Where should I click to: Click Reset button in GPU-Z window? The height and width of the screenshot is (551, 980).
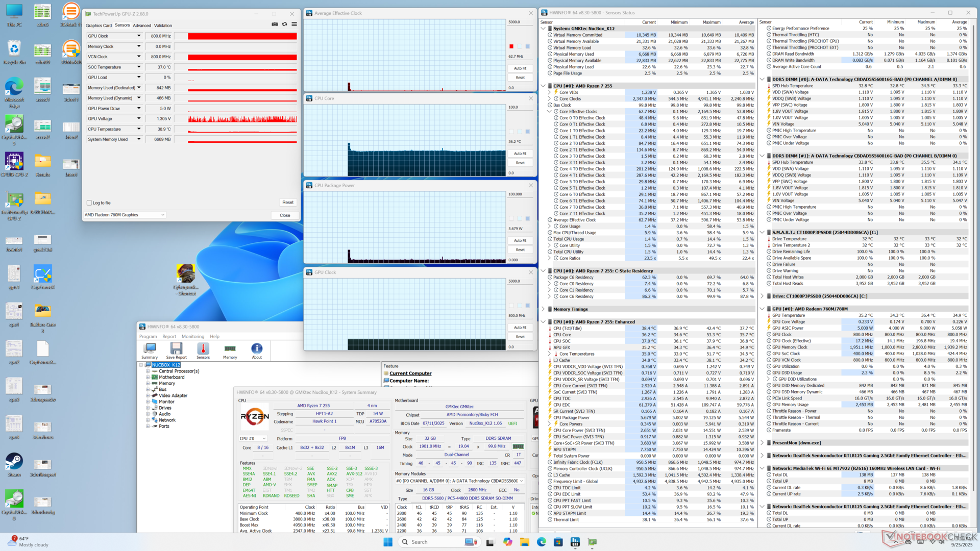[287, 203]
